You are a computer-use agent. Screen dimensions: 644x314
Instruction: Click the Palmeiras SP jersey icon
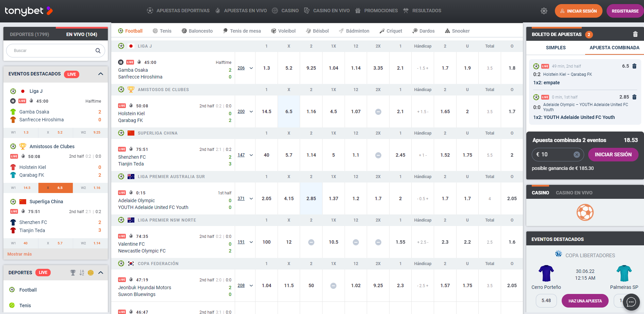click(x=624, y=273)
